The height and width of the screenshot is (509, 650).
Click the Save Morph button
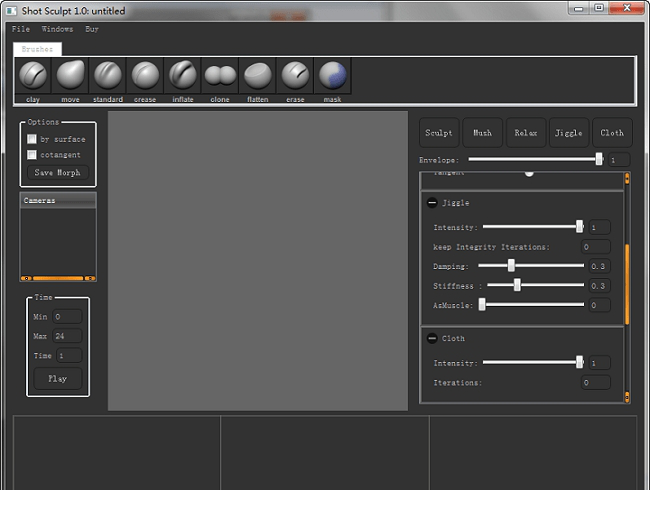58,173
